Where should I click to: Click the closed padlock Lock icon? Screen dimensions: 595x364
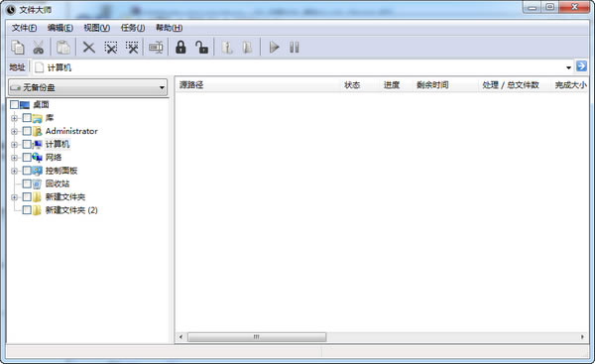coord(180,47)
